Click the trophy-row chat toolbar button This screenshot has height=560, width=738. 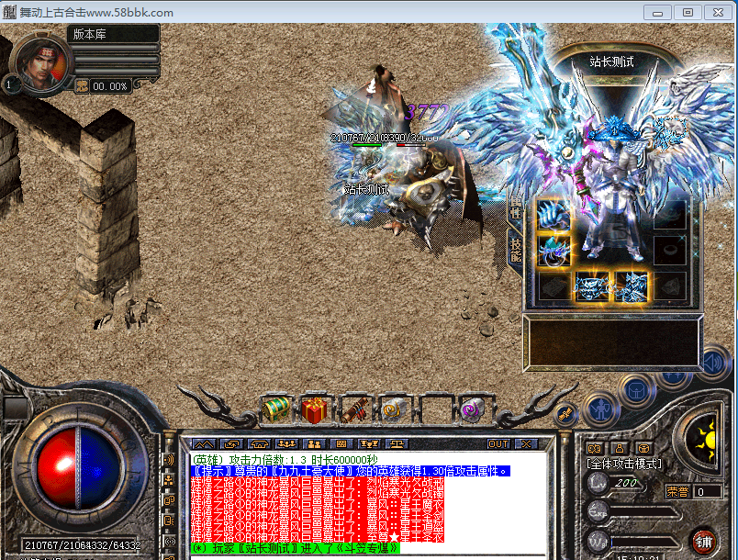[x=368, y=443]
